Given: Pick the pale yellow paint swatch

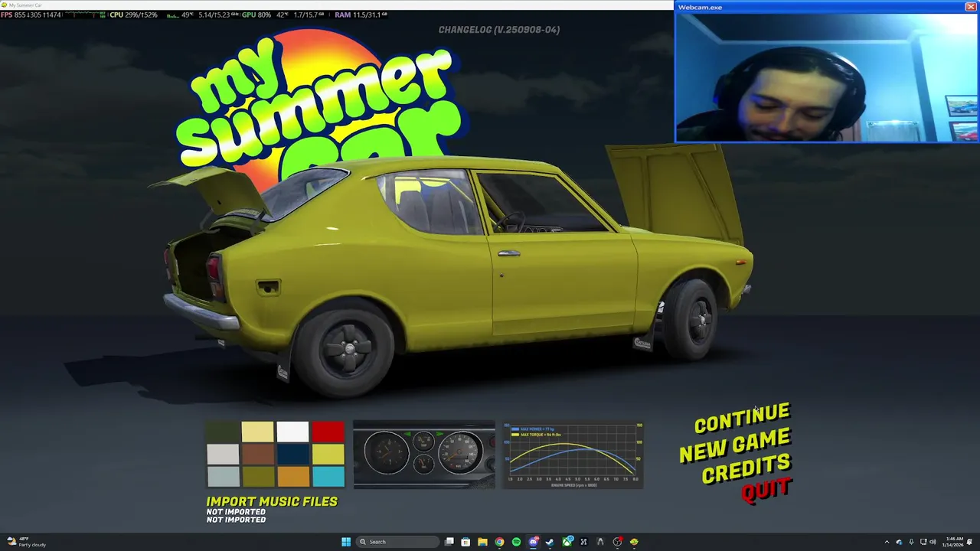Looking at the screenshot, I should click(257, 432).
